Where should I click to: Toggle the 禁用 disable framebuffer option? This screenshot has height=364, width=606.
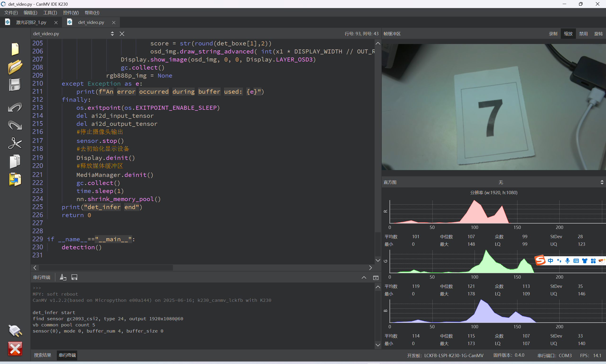583,34
